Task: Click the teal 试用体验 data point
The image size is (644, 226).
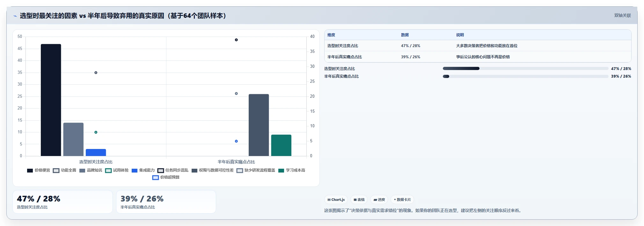Action: point(96,132)
